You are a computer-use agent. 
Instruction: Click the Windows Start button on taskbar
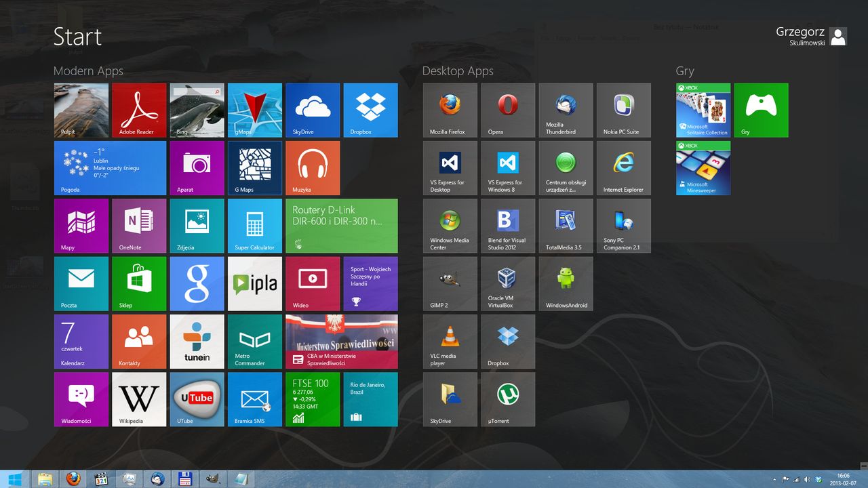(x=14, y=479)
